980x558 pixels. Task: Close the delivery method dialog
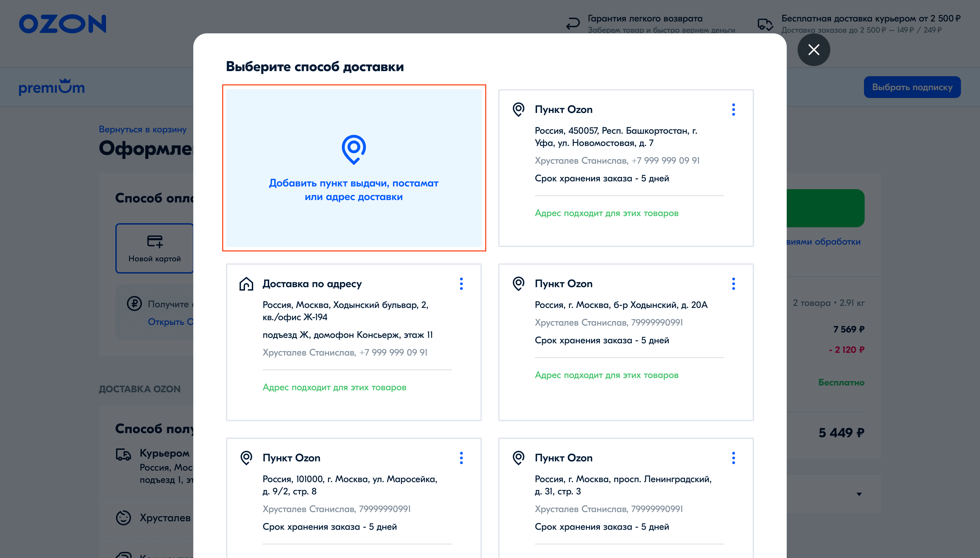point(813,50)
